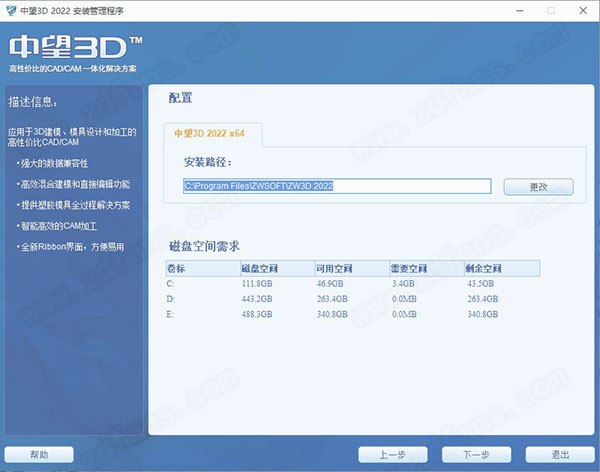Click the 磁盘空间需求 section heading
Image resolution: width=600 pixels, height=472 pixels.
click(x=204, y=246)
